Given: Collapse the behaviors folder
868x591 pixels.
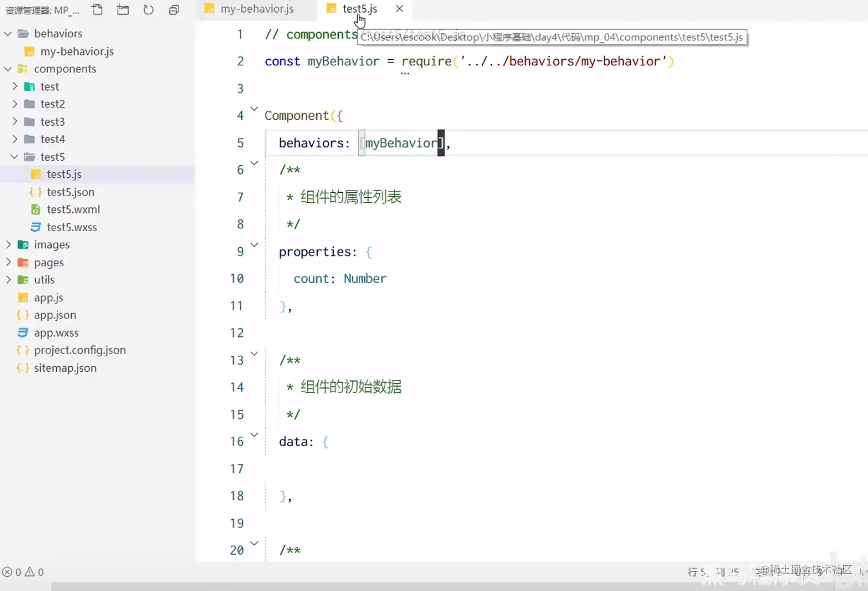Looking at the screenshot, I should click(x=8, y=34).
